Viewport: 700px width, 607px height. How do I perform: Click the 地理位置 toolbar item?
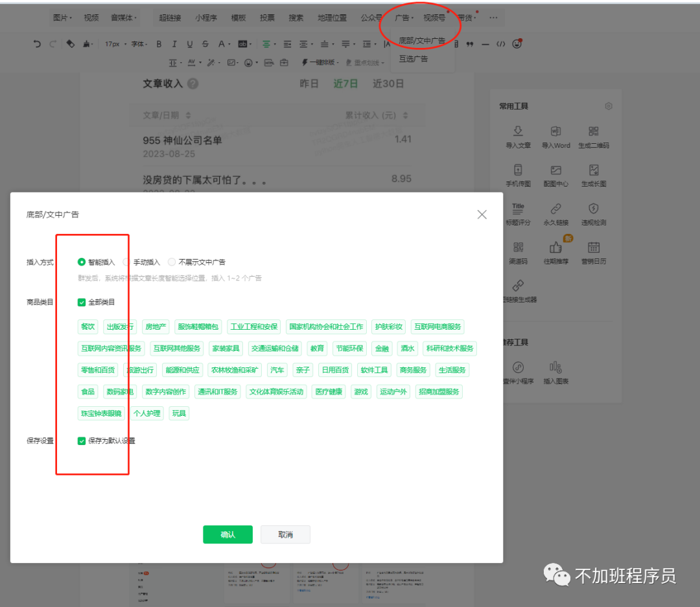(x=332, y=18)
